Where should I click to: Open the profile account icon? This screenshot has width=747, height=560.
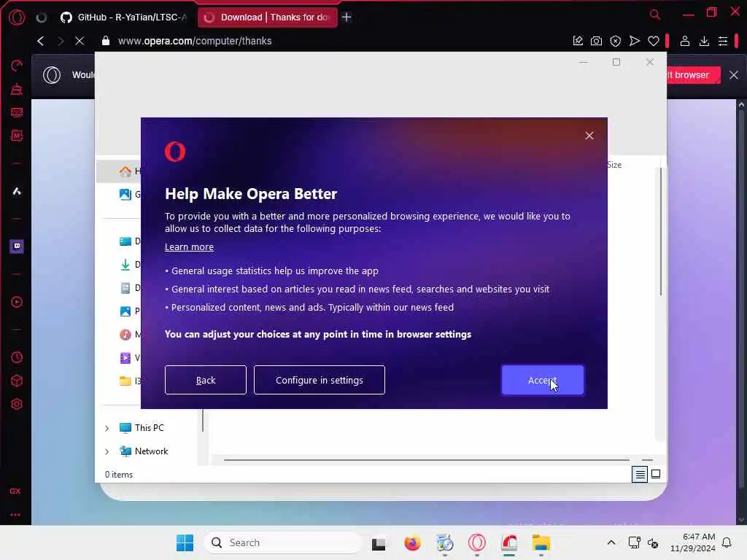tap(684, 41)
